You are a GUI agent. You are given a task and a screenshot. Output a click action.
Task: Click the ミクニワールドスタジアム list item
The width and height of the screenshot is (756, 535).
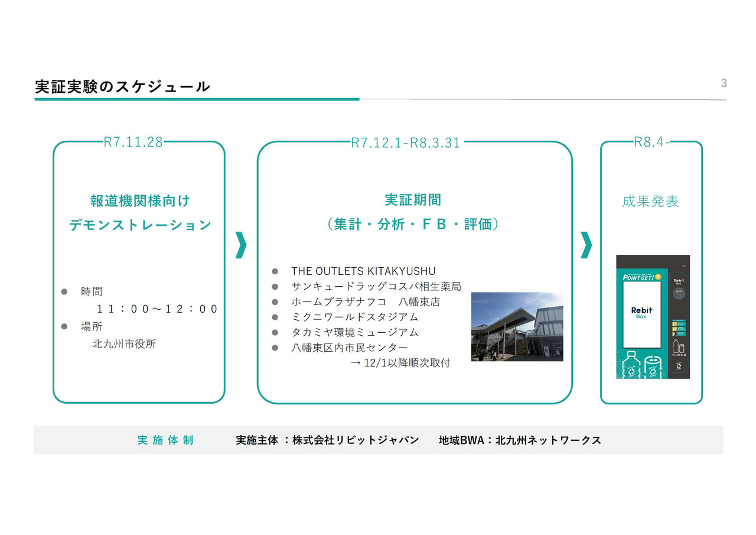point(354,317)
